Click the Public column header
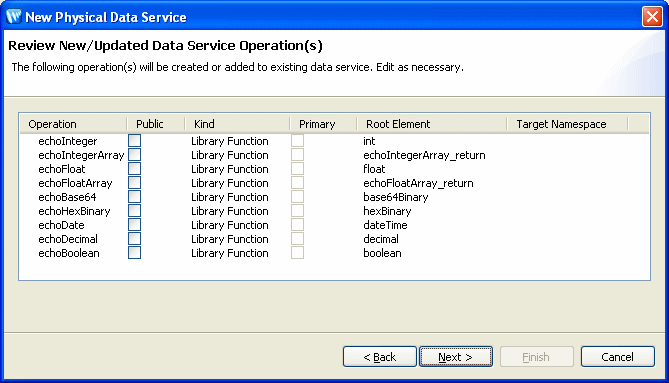 coord(156,124)
